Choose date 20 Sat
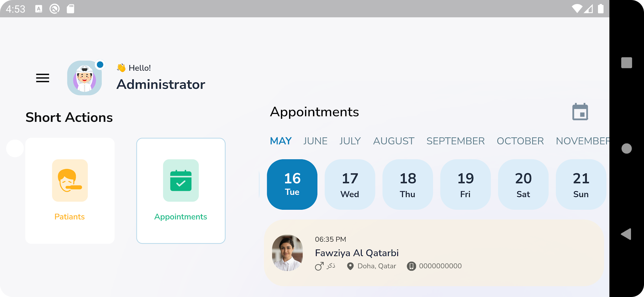 (x=523, y=185)
